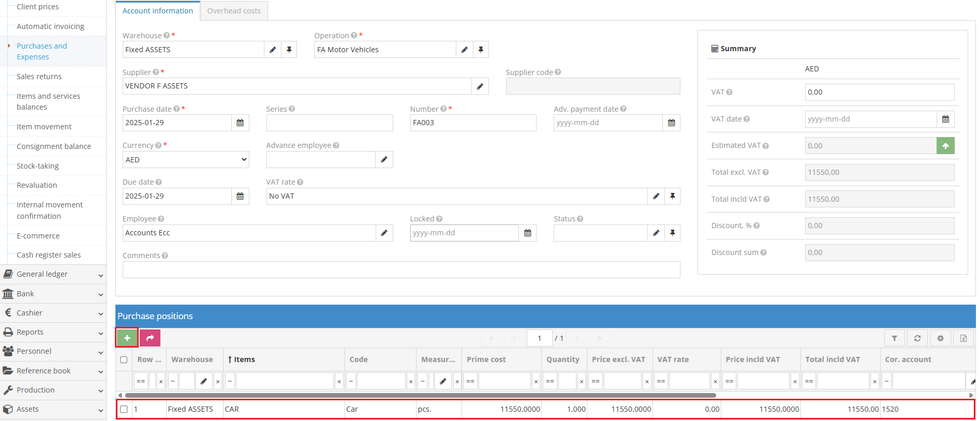The width and height of the screenshot is (980, 421).
Task: Refresh the purchase positions grid
Action: 917,338
